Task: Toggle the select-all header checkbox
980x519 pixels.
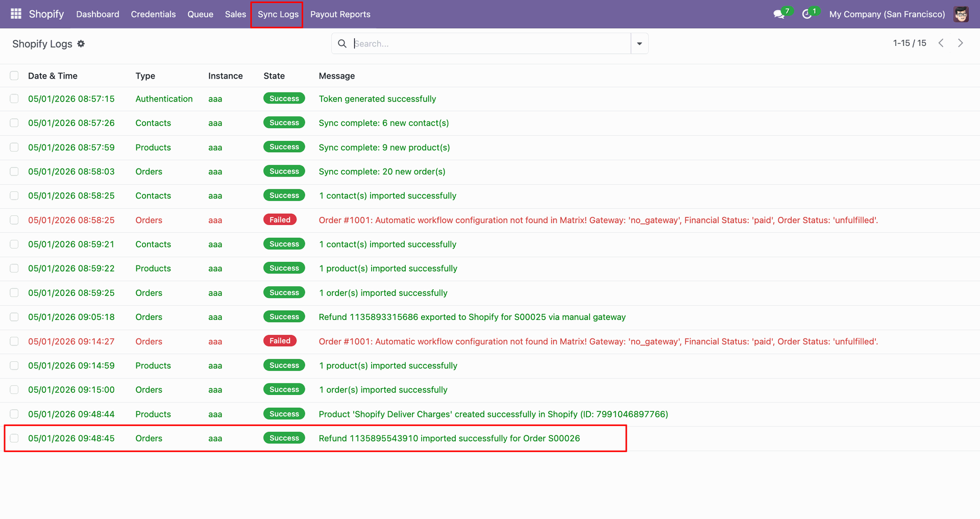Action: 14,76
